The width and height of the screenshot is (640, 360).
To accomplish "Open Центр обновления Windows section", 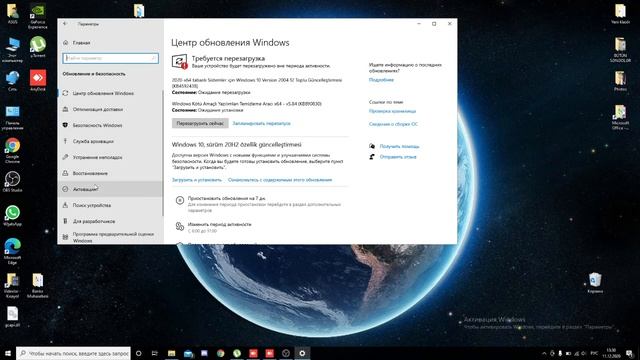I will tap(110, 93).
